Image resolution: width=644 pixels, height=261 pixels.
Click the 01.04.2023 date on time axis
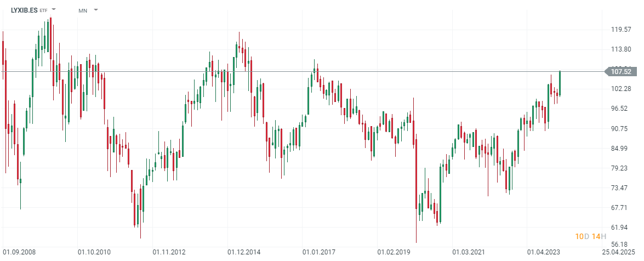click(x=544, y=252)
